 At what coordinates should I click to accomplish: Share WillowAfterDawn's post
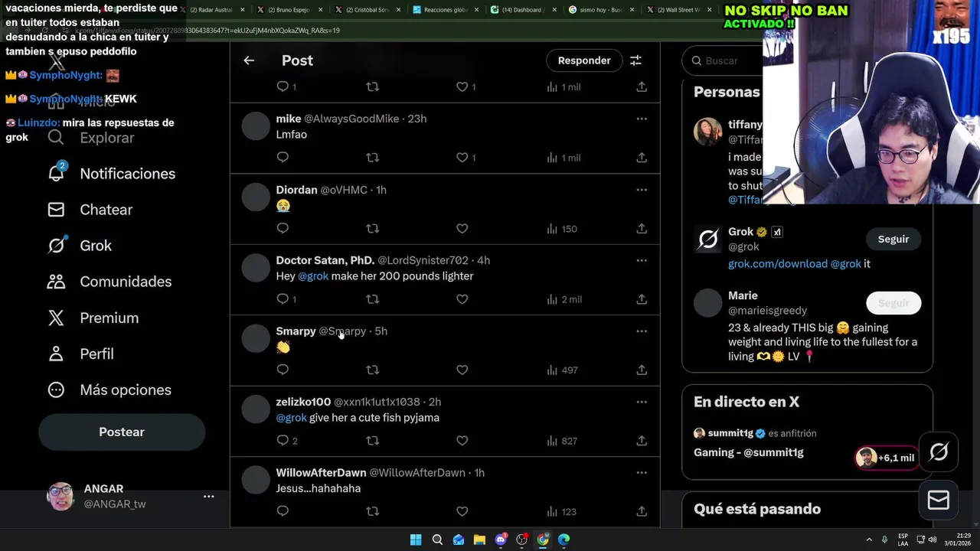coord(642,511)
